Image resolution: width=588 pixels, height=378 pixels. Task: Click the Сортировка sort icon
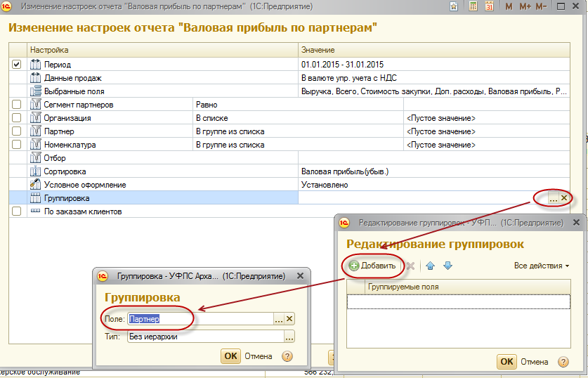[x=35, y=171]
